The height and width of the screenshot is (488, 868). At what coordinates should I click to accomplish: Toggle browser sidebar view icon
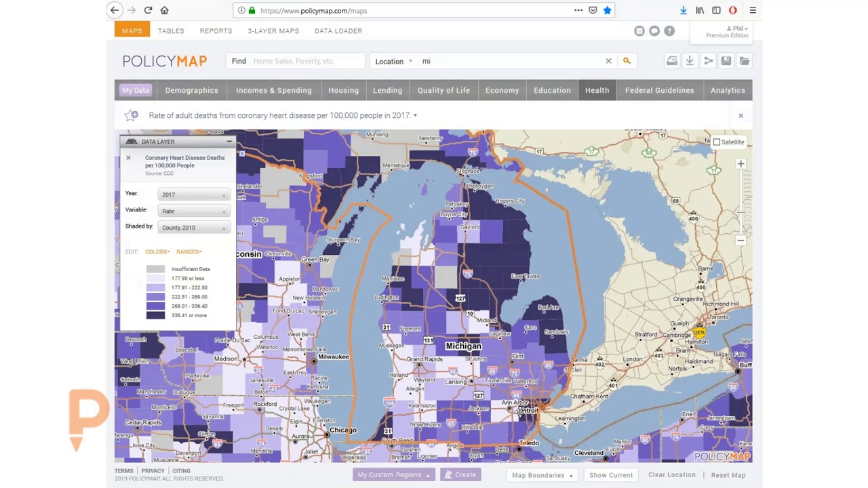tap(716, 10)
